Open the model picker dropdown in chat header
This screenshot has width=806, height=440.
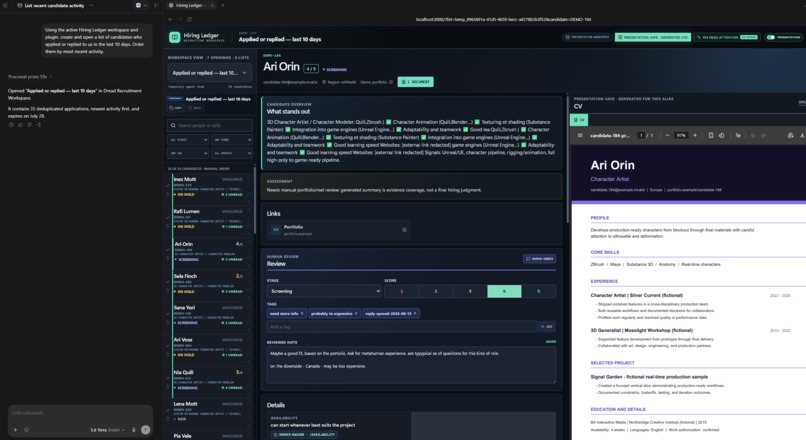pyautogui.click(x=141, y=5)
